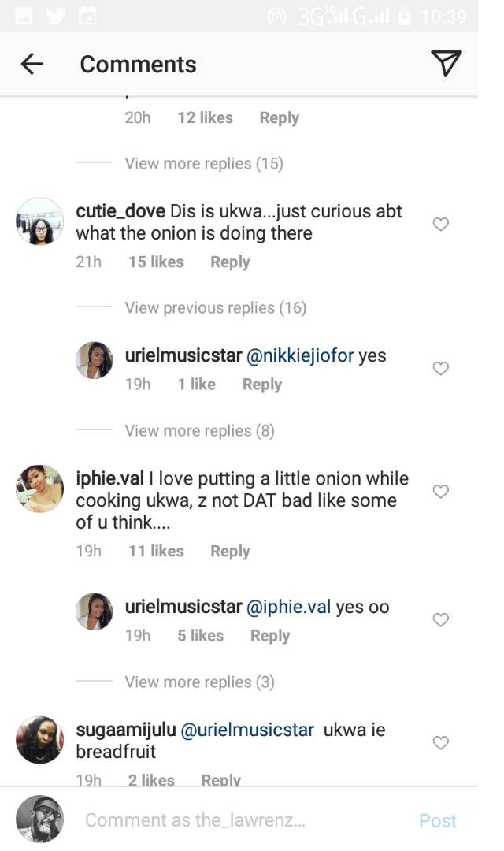This screenshot has height=851, width=504.
Task: Expand View more replies (15)
Action: 203,164
